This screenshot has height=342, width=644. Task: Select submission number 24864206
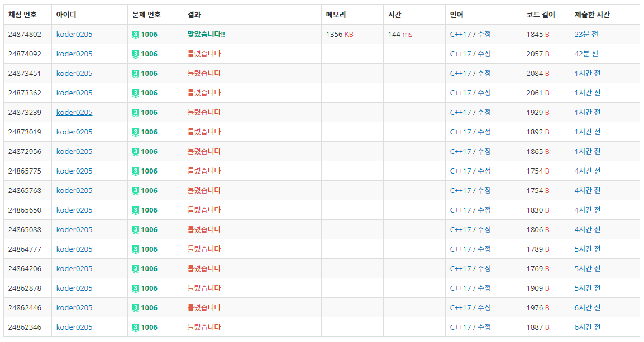(25, 268)
